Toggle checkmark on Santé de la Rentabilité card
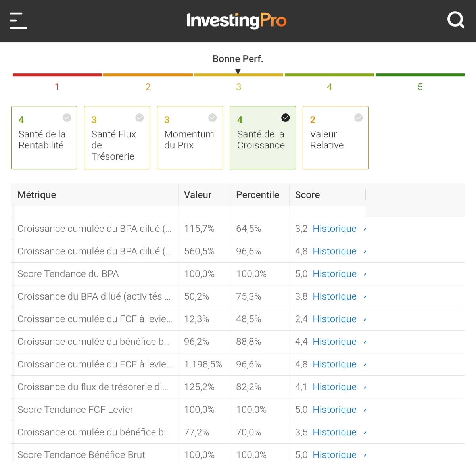Viewport: 476px width, 475px height. tap(67, 118)
